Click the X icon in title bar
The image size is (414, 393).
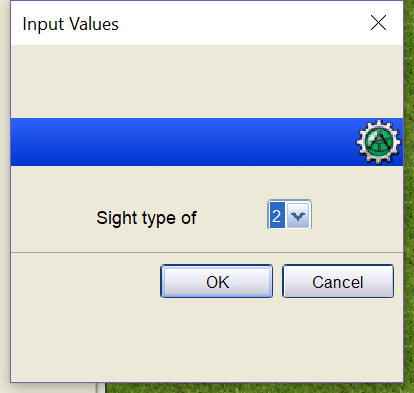point(378,23)
